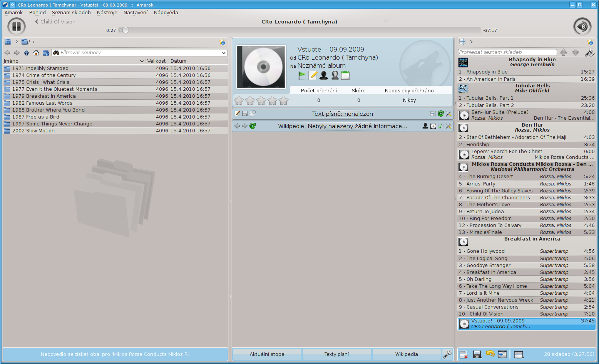
Task: Go to home folder in file browser
Action: [36, 53]
